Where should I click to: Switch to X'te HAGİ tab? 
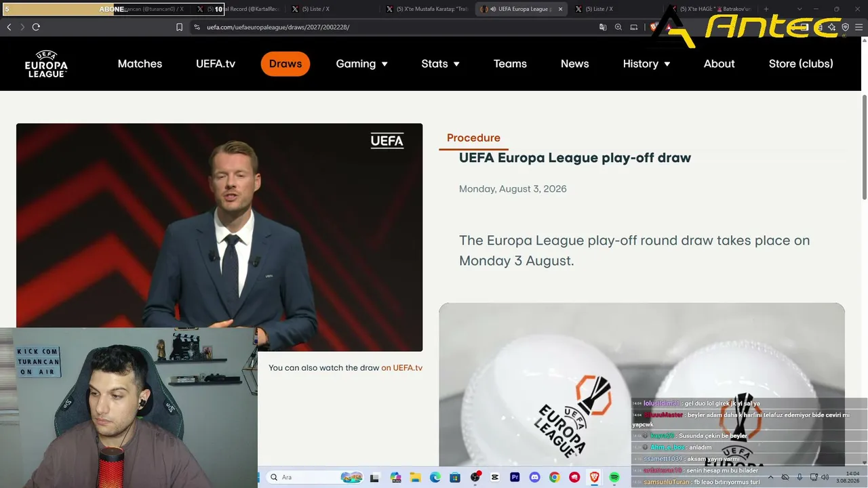(x=712, y=9)
